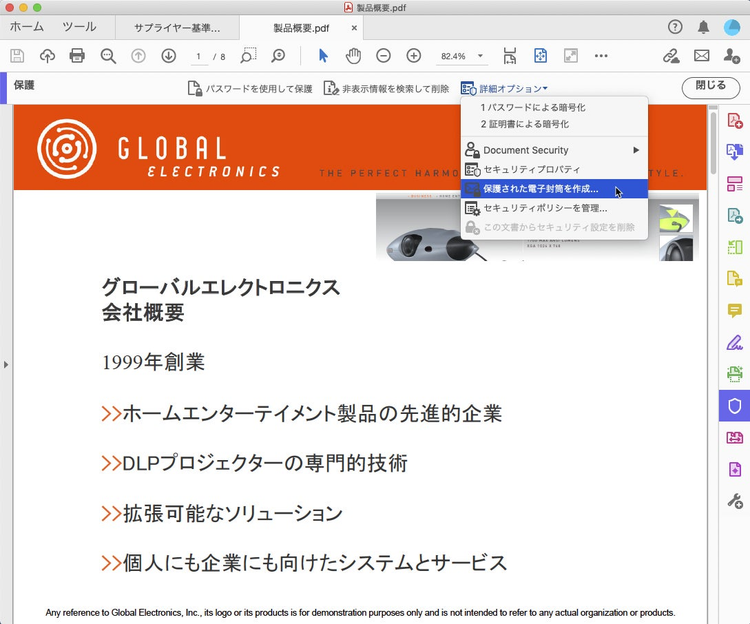Viewport: 750px width, 624px height.
Task: Click パスワードを使用して保護 button
Action: 250,88
